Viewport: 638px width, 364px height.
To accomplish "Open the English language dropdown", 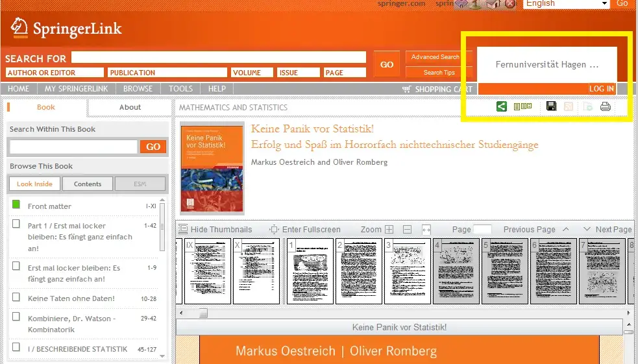I will point(566,4).
